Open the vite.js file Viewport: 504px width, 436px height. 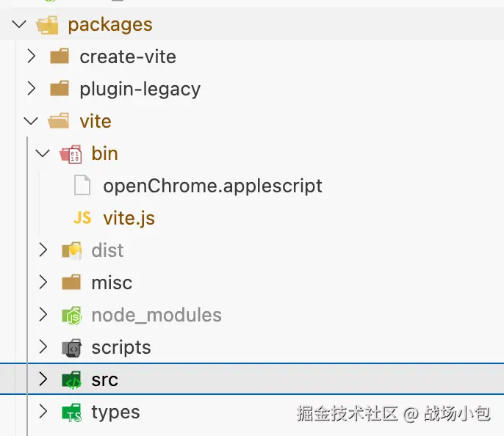click(x=129, y=218)
